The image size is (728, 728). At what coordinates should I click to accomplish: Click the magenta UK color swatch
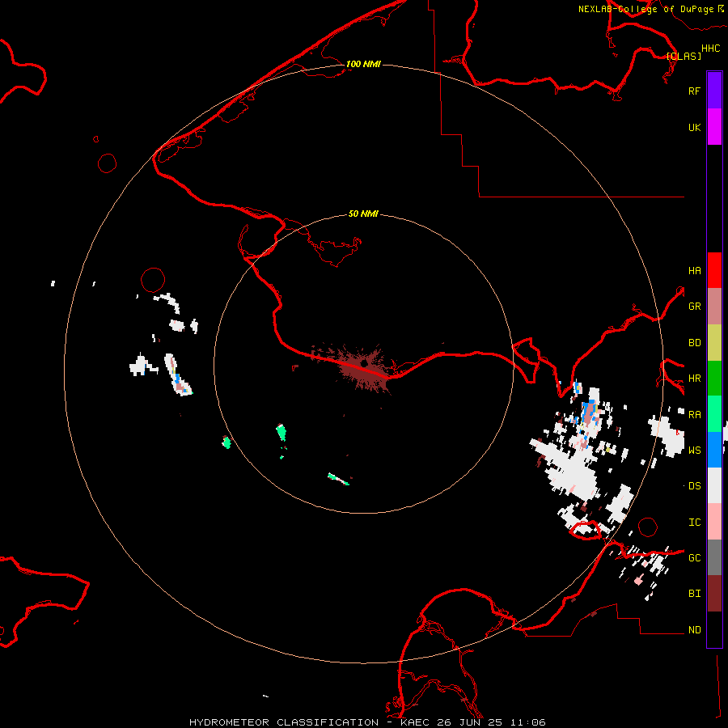pyautogui.click(x=714, y=127)
